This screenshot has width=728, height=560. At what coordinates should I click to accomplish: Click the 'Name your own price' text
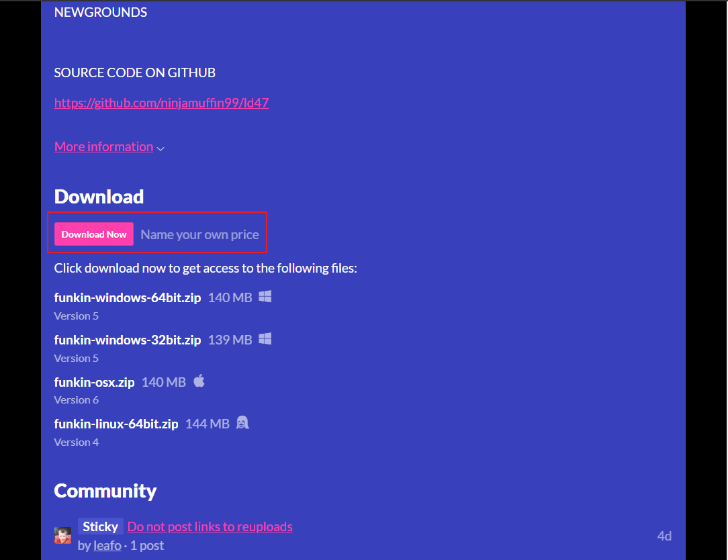point(199,234)
